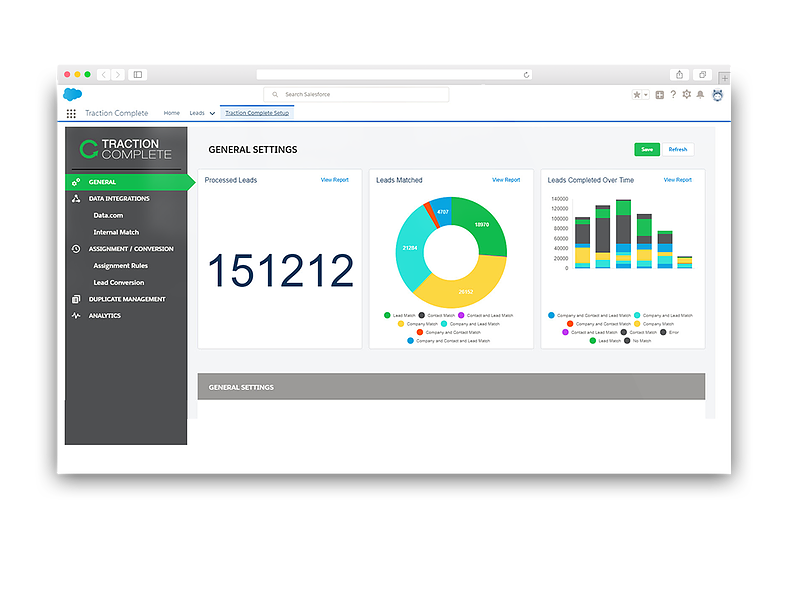
Task: Click in the Search Salesforce field
Action: 356,94
